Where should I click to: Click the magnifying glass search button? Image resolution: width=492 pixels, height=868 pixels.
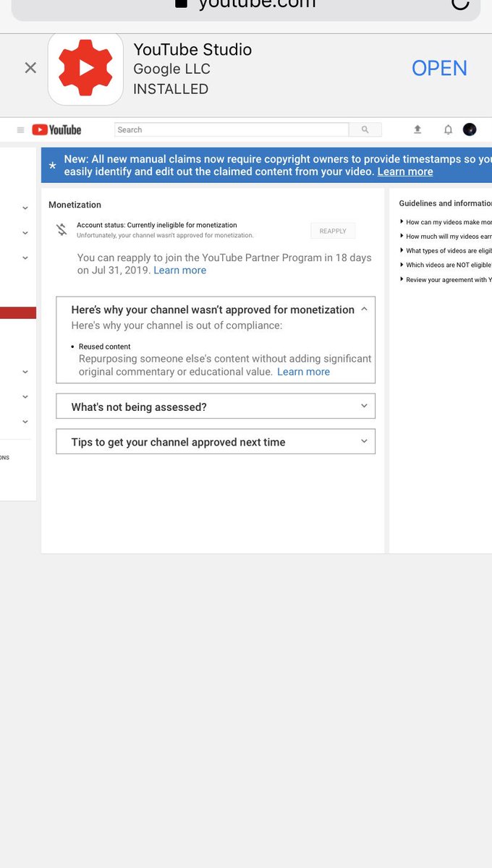pyautogui.click(x=365, y=129)
